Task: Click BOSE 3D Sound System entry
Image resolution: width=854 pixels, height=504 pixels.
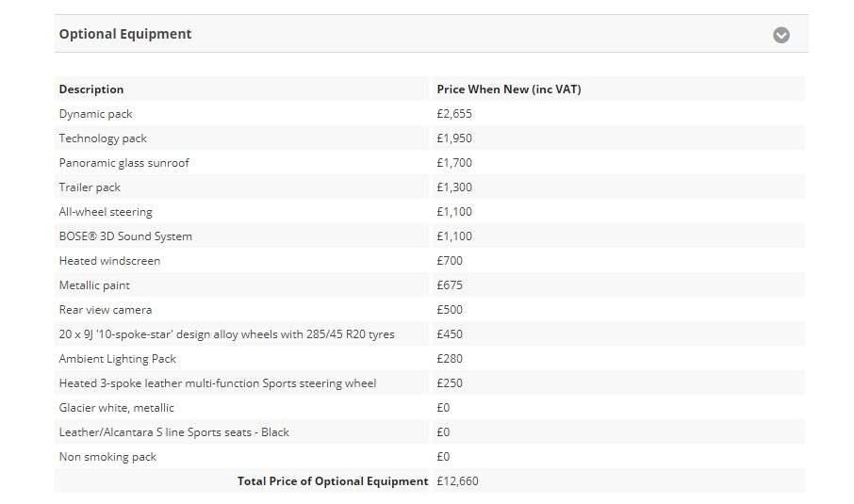Action: coord(125,236)
